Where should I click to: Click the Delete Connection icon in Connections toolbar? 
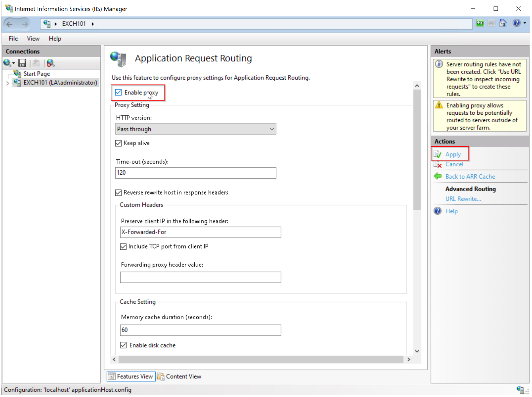50,63
